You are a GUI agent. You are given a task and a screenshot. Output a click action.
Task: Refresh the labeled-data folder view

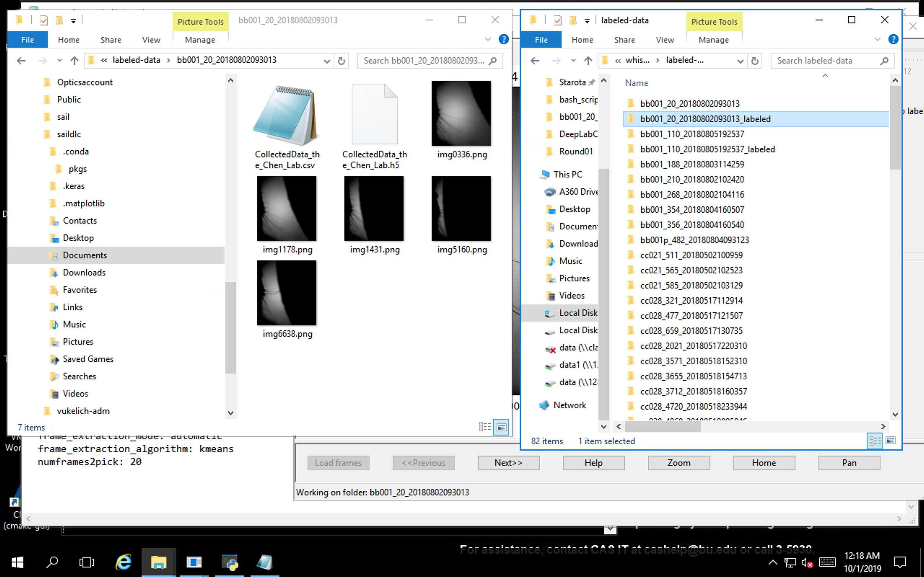(x=755, y=60)
